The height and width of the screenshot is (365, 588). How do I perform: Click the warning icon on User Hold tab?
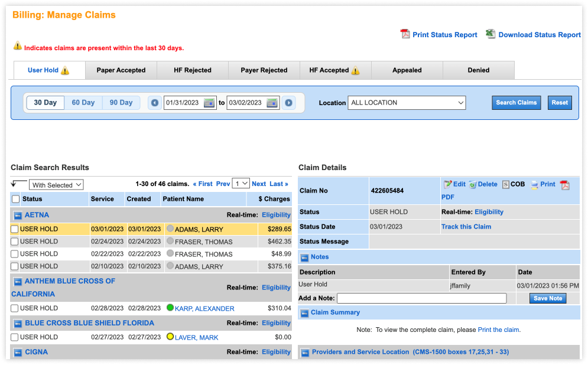coord(65,70)
